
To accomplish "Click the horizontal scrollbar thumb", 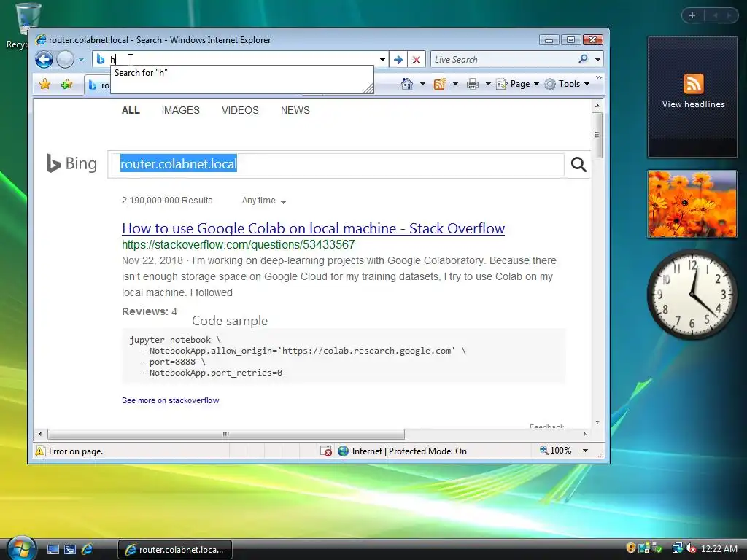I will coord(226,434).
